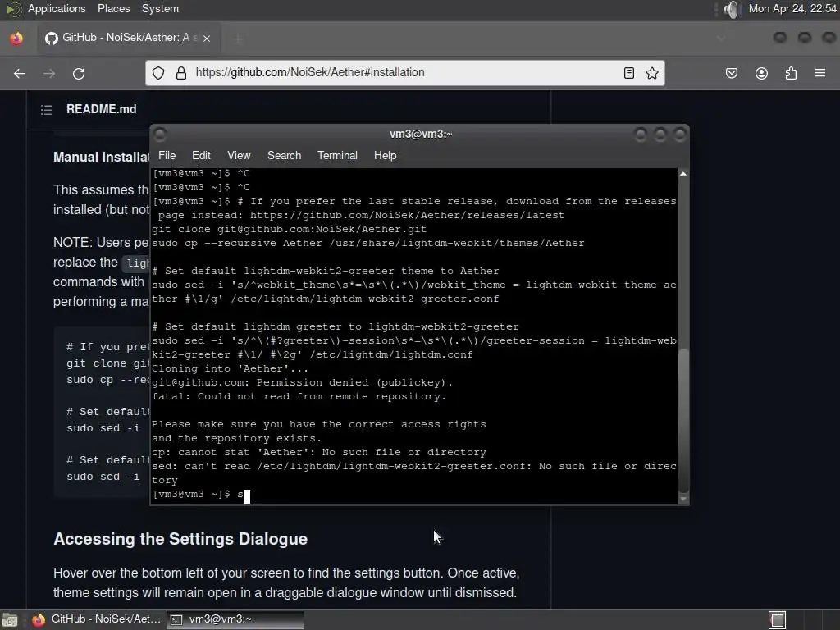Click show desktop icon in bottom panel
840x630 pixels.
point(10,620)
